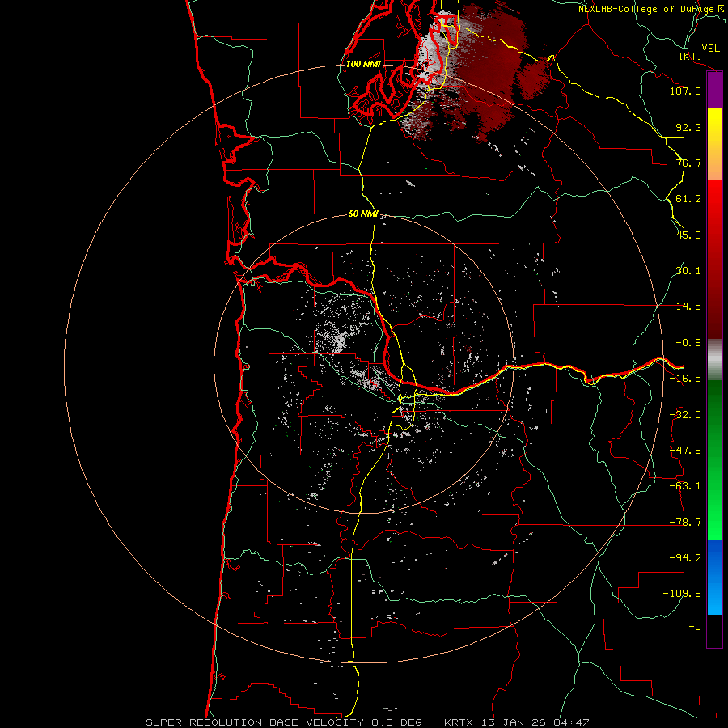The height and width of the screenshot is (728, 728).
Task: Click the yellow-orange segment of the velocity scale
Action: coord(714,144)
